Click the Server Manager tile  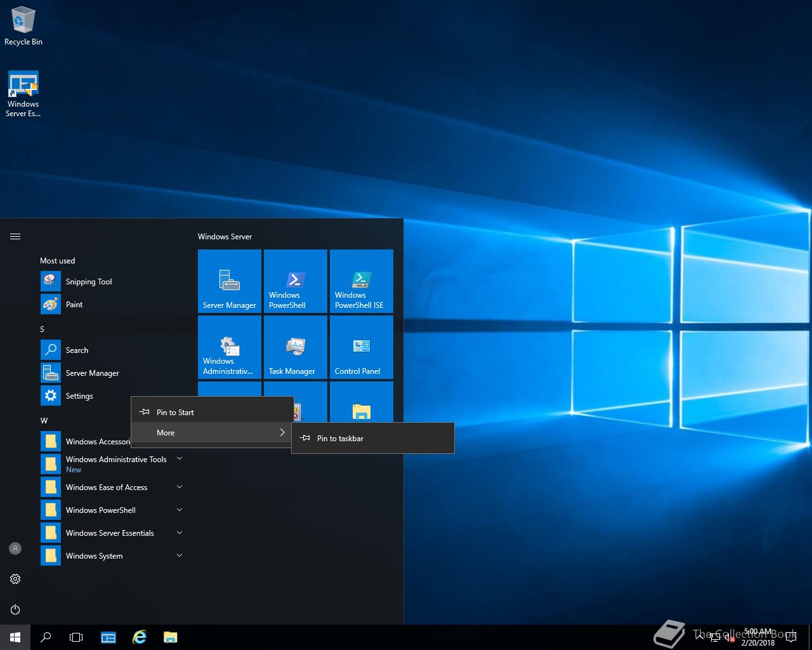click(230, 281)
